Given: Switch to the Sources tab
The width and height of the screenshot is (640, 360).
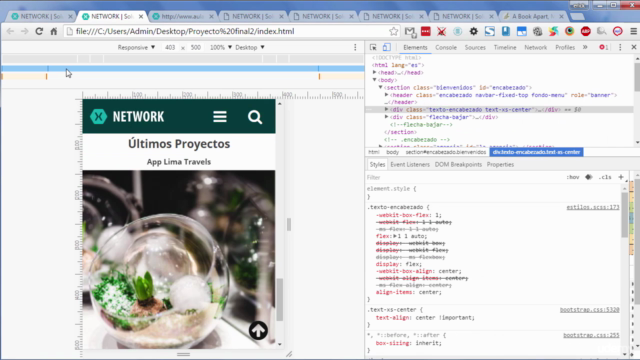Looking at the screenshot, I should point(475,47).
